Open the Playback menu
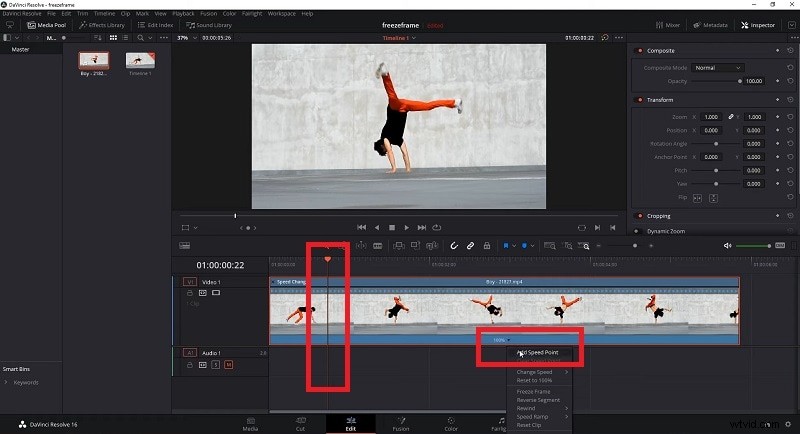The image size is (800, 434). coord(183,14)
